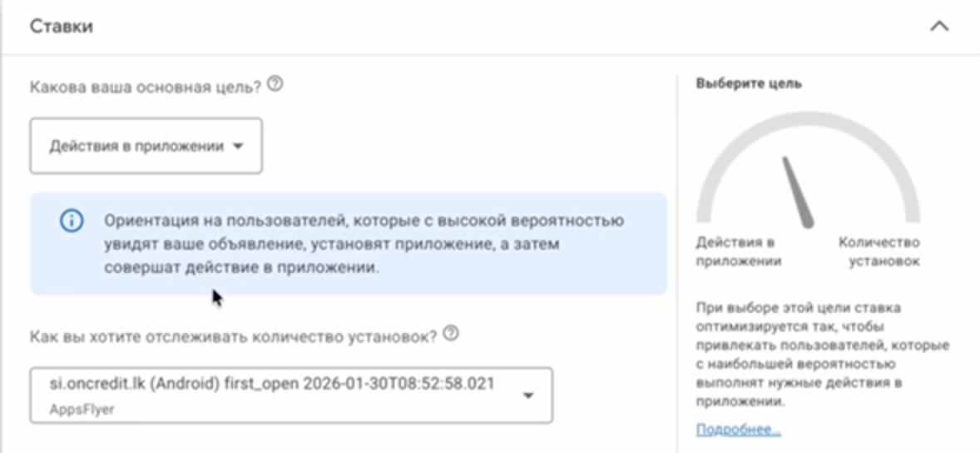Viewport: 980px width, 453px height.
Task: Open help icon beside install tracking question
Action: [451, 334]
